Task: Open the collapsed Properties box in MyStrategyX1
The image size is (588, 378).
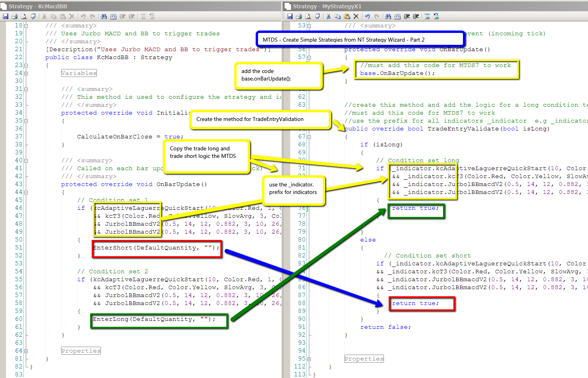Action: coord(364,359)
